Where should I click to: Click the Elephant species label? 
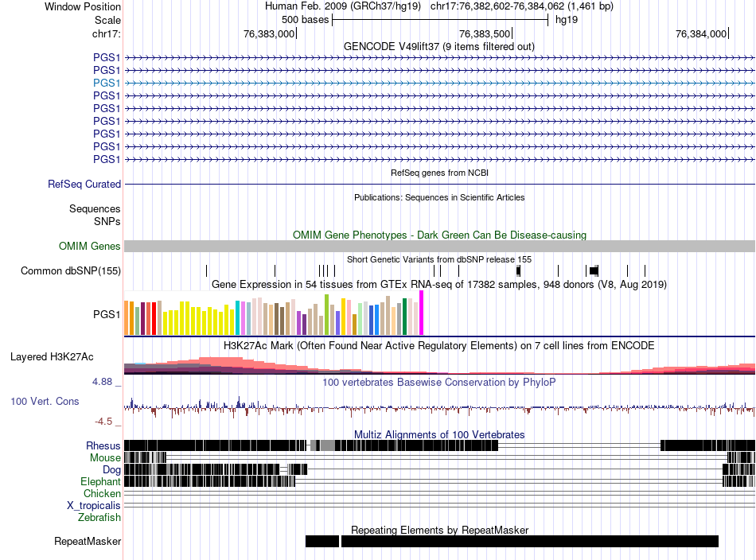(x=101, y=482)
